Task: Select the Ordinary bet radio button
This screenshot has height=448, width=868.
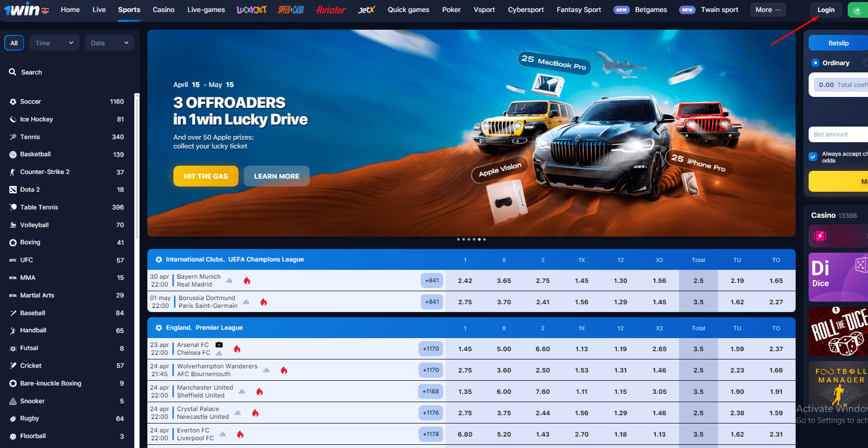Action: pos(815,63)
